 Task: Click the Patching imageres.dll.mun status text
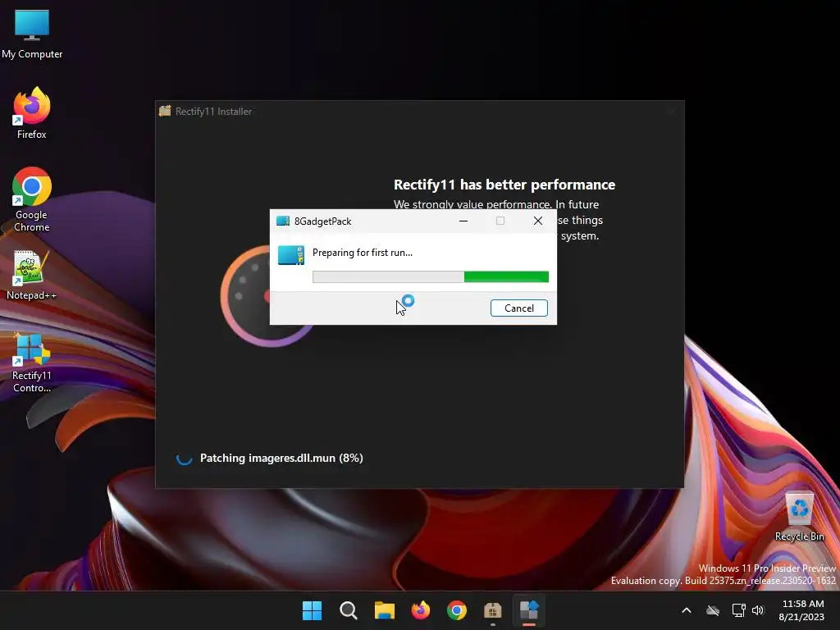tap(281, 458)
